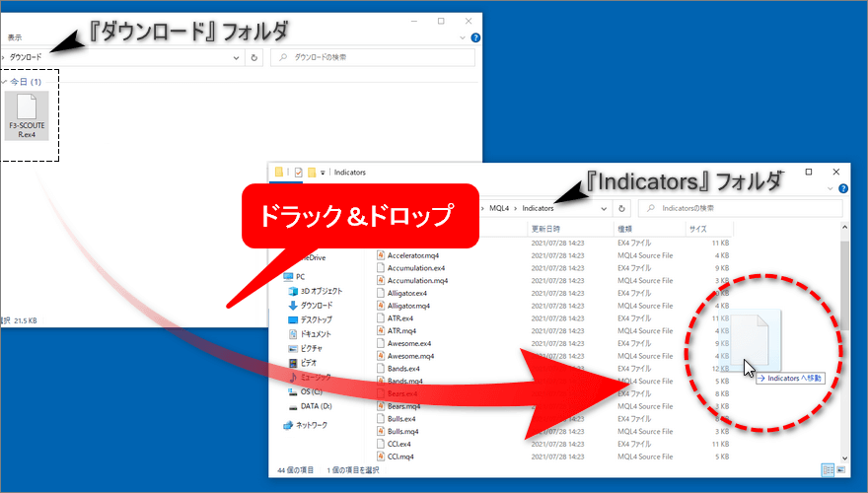Select Accumulation.ex4 file
Viewport: 868px width, 493px height.
(415, 268)
